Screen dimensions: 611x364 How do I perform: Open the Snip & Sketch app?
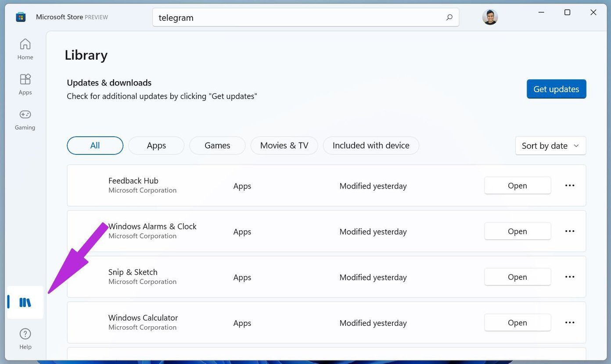[x=518, y=277]
